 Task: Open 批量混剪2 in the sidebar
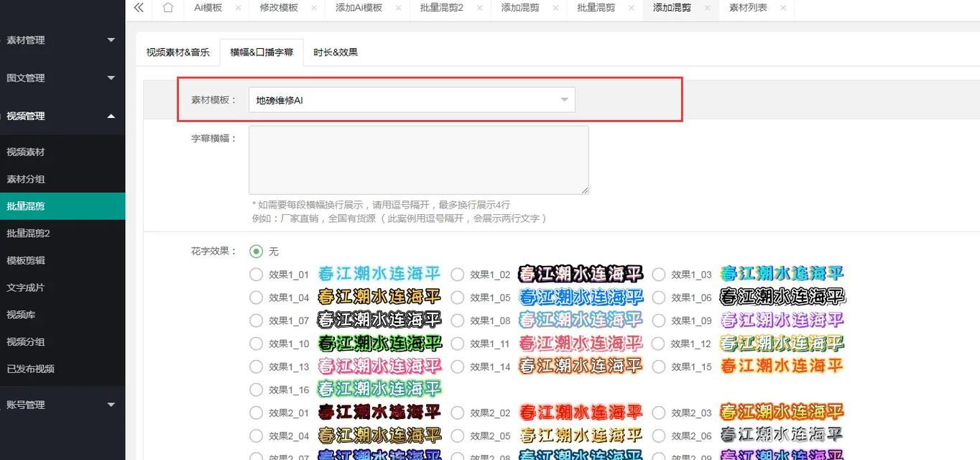(x=63, y=233)
